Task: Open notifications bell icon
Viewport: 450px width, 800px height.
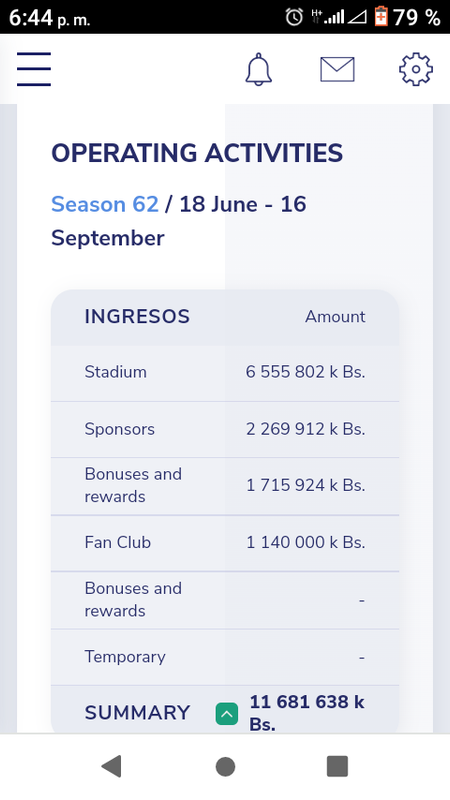Action: click(x=259, y=69)
